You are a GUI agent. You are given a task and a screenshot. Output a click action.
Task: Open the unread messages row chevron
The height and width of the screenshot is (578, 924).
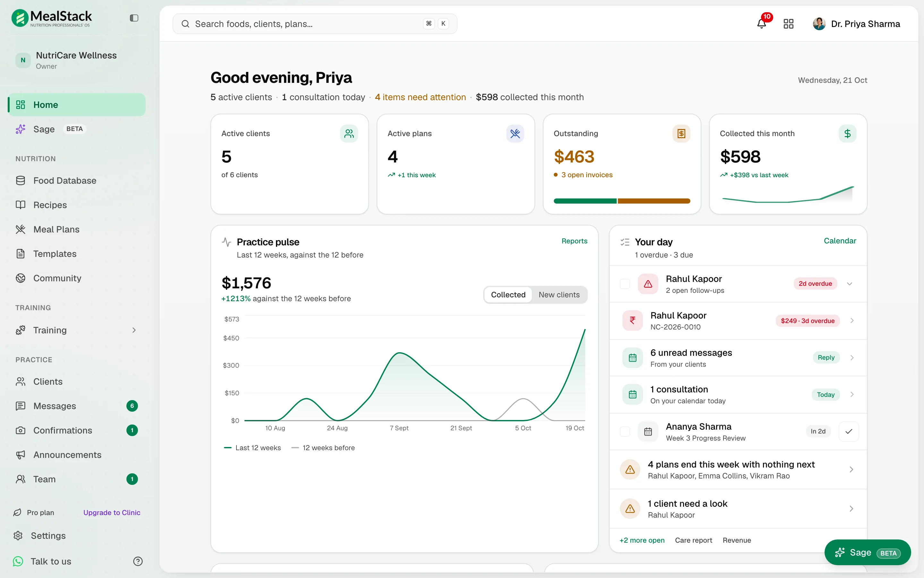click(852, 357)
